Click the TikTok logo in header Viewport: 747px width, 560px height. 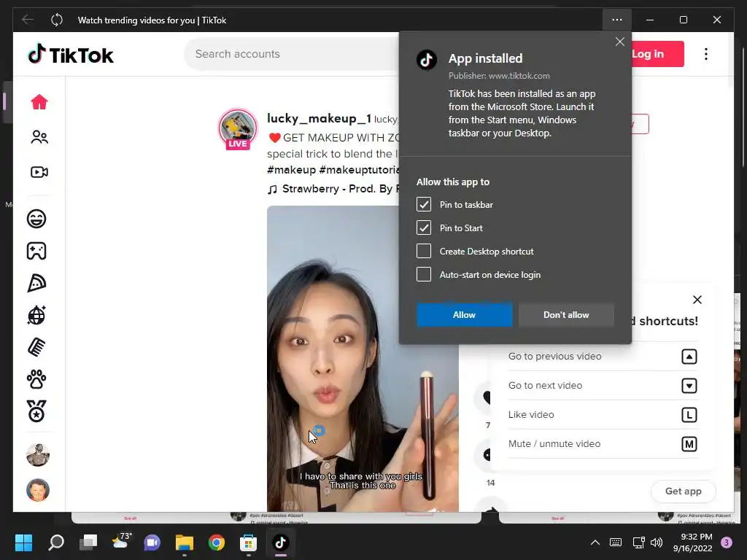click(x=71, y=55)
